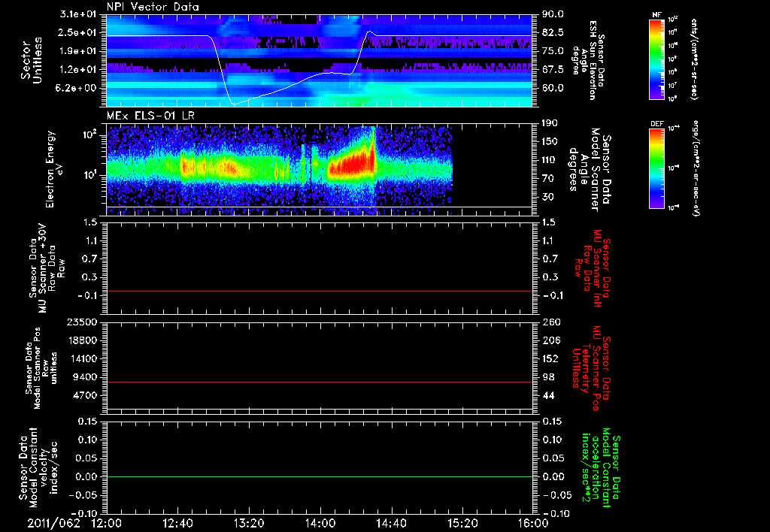Image resolution: width=770 pixels, height=532 pixels.
Task: Click the red MU Scanner Inh Raw Data label
Action: 592,268
